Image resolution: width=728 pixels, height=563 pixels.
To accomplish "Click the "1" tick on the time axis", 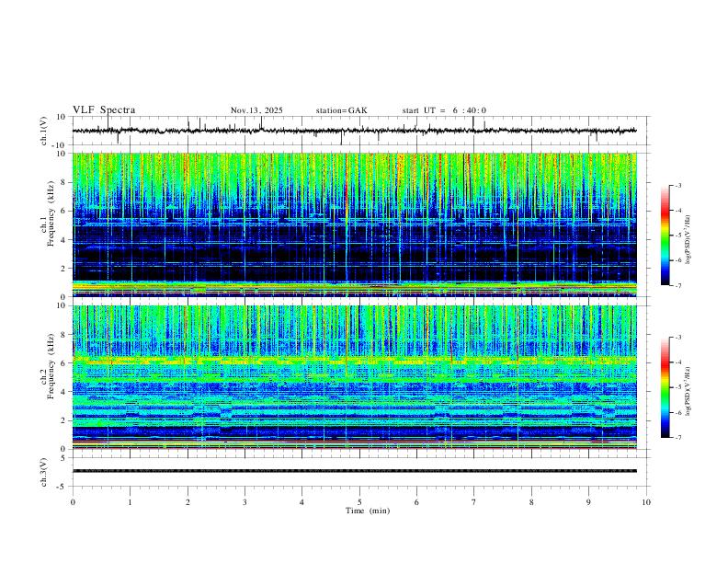I will (130, 502).
